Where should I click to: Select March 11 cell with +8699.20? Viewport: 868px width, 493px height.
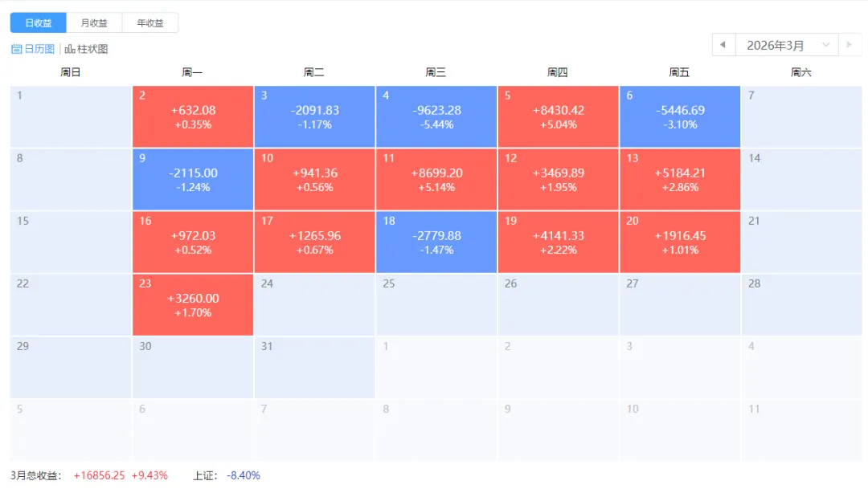coord(436,179)
